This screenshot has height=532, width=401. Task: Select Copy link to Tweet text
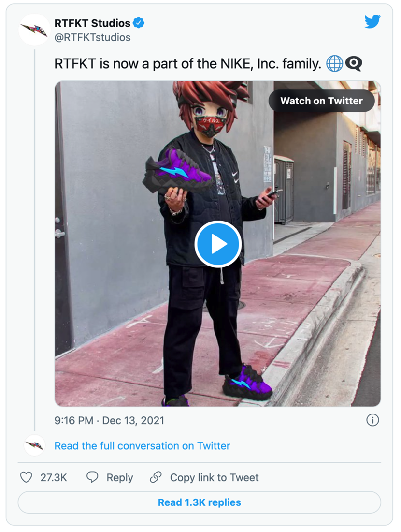point(214,478)
